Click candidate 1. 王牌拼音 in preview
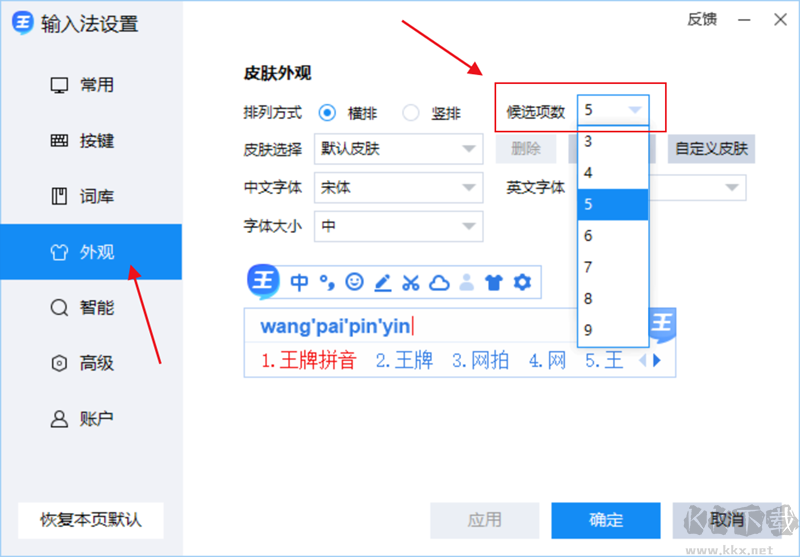The width and height of the screenshot is (800, 557). click(309, 361)
